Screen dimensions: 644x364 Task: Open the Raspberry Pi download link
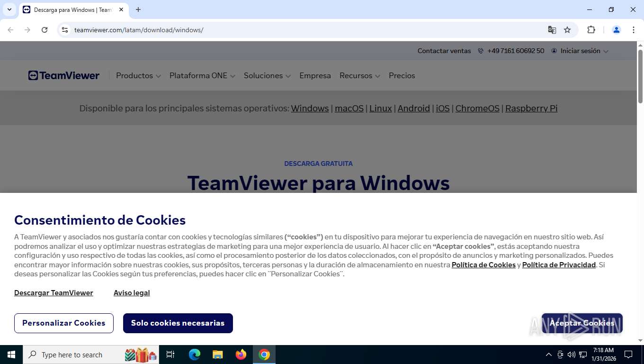(x=531, y=108)
